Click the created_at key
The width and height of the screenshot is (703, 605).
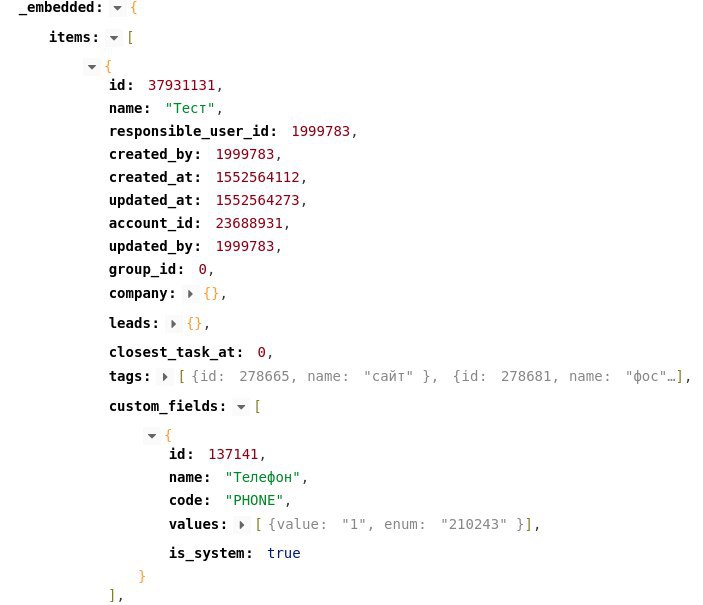(155, 178)
